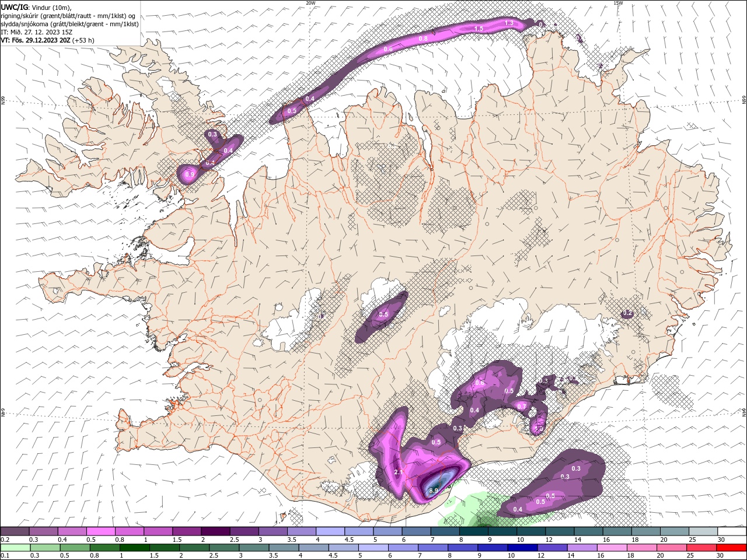Click the '0.9' value in Westfjords
Image resolution: width=747 pixels, height=560 pixels.
point(189,174)
